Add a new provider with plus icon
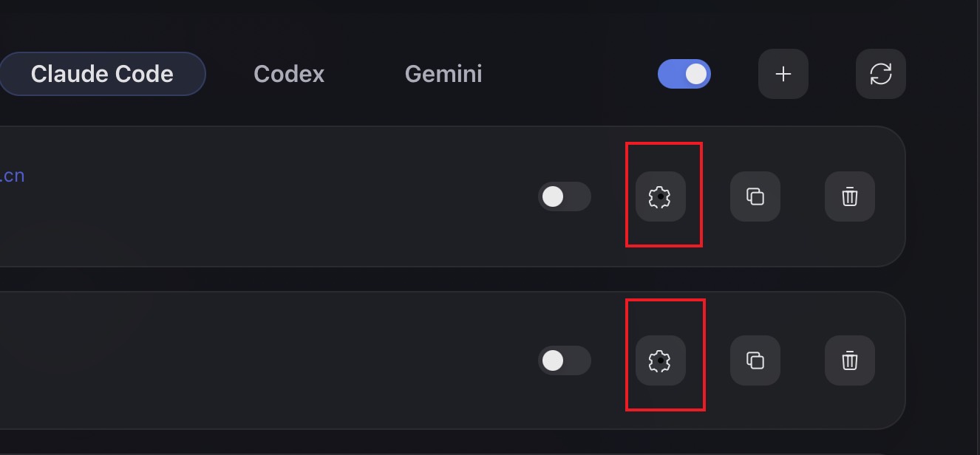The width and height of the screenshot is (980, 455). coord(783,74)
